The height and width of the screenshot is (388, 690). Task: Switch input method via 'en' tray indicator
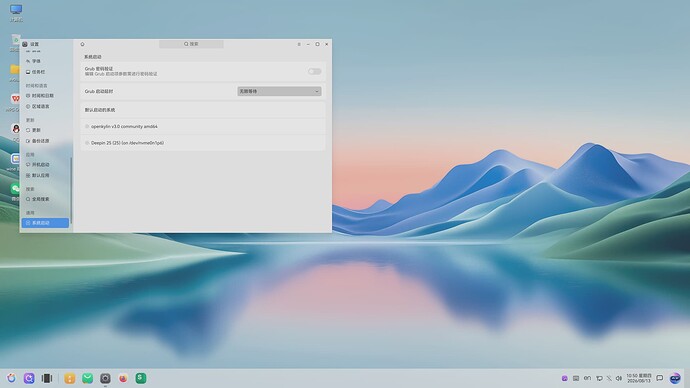587,378
